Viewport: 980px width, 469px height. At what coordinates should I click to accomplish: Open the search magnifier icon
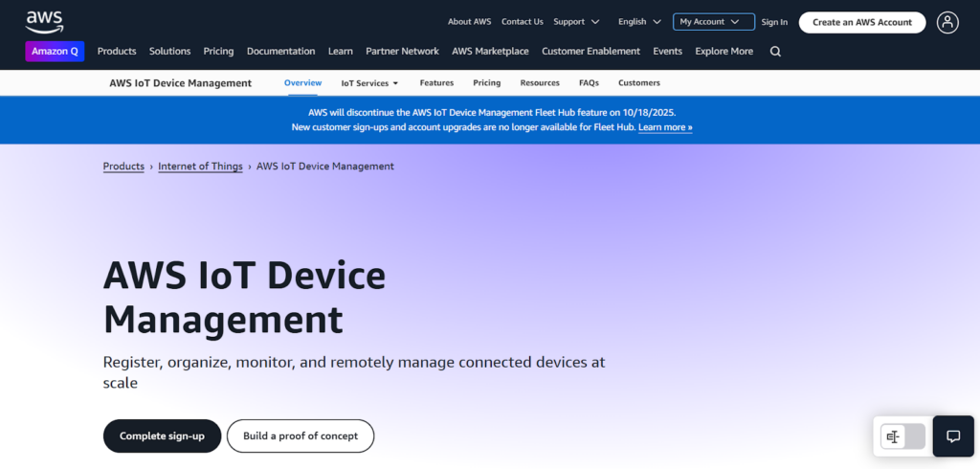[775, 52]
